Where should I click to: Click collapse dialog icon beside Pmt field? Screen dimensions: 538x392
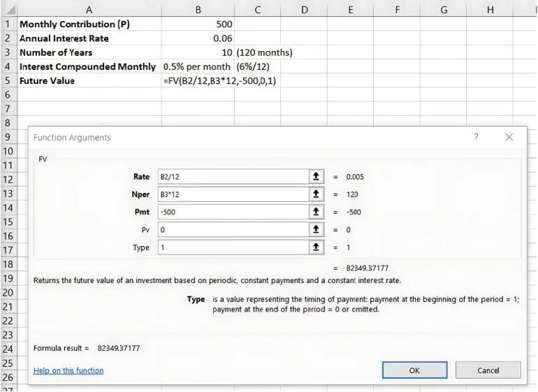pos(317,212)
